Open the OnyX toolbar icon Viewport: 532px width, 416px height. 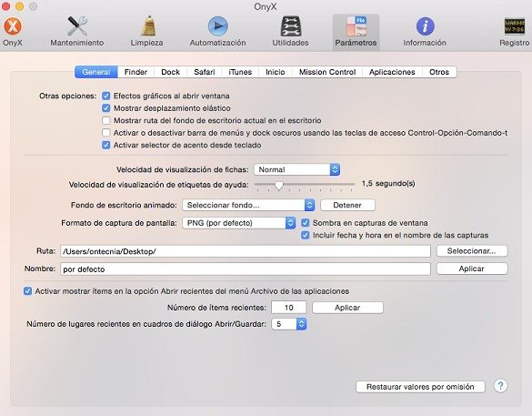(13, 31)
